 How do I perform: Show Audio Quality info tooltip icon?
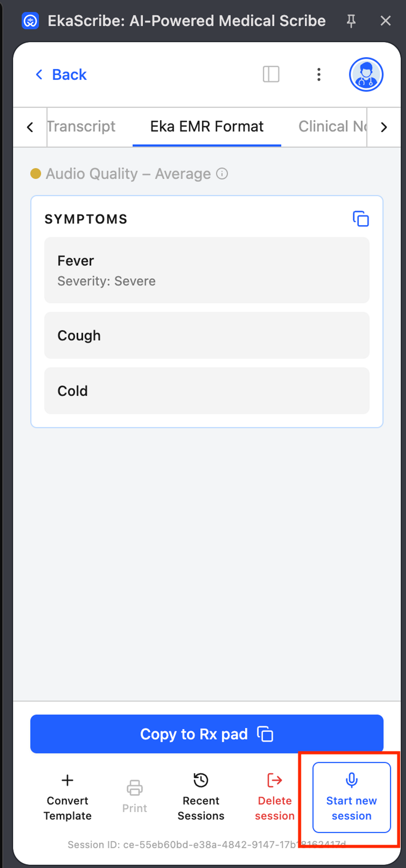222,174
